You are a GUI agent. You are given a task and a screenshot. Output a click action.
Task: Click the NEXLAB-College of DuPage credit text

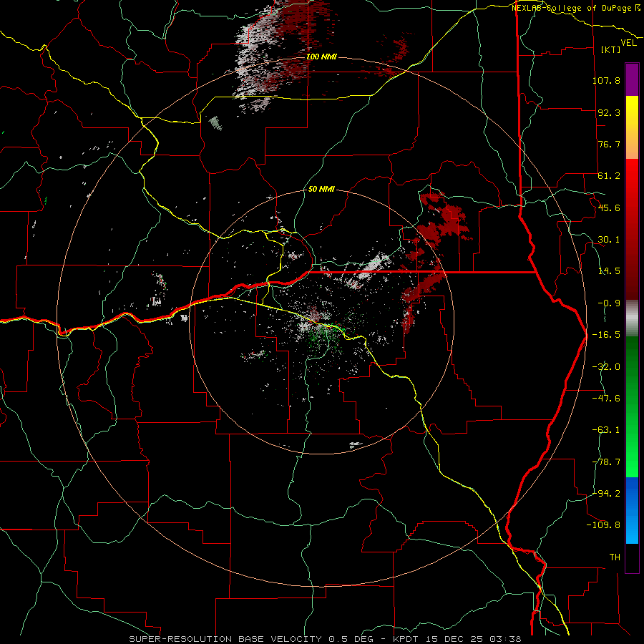point(576,8)
